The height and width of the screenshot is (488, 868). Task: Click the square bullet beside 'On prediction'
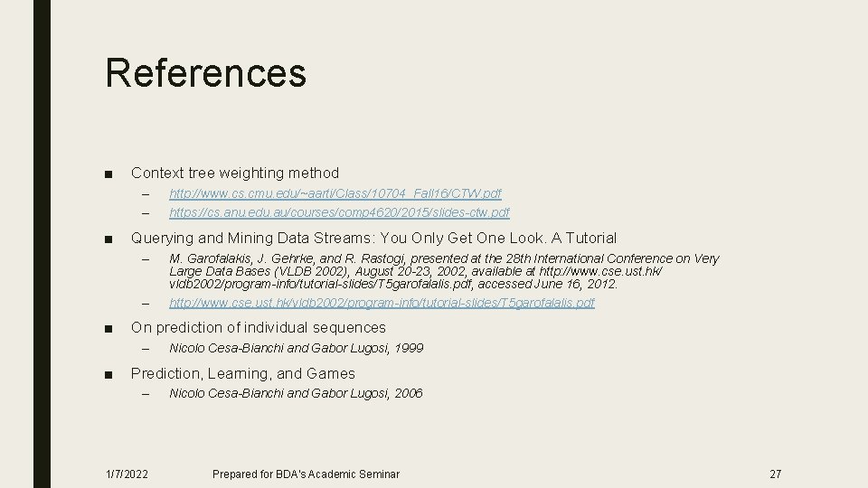tap(108, 329)
